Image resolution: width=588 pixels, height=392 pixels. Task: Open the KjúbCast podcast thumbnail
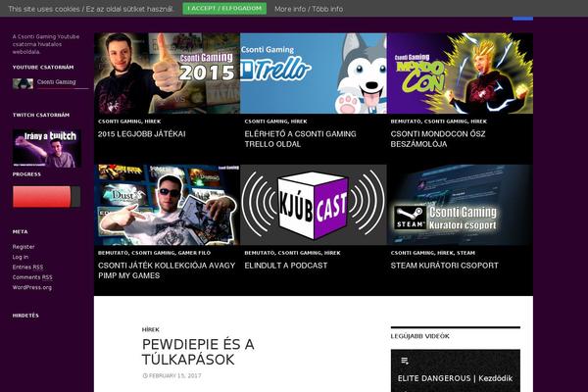314,205
